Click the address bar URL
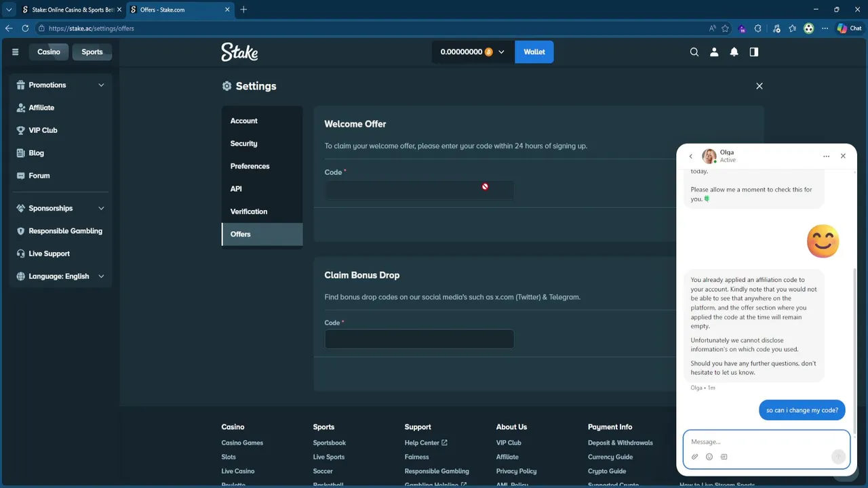 (x=92, y=28)
